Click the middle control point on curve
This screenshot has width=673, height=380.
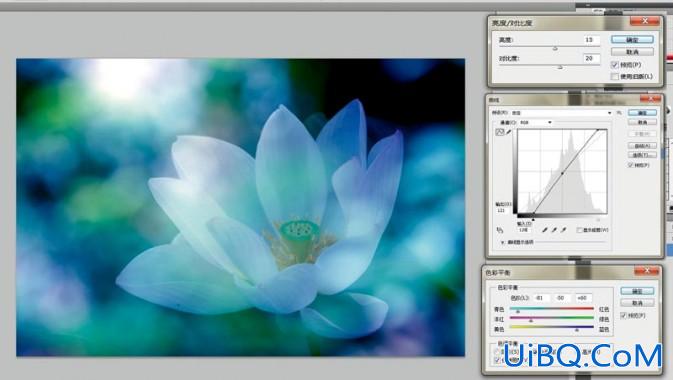pyautogui.click(x=562, y=173)
